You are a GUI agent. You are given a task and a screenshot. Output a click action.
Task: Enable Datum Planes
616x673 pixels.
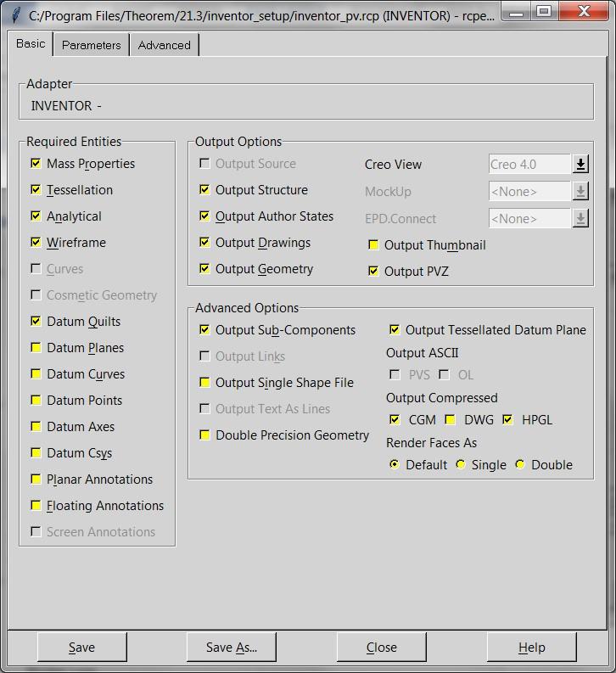36,347
